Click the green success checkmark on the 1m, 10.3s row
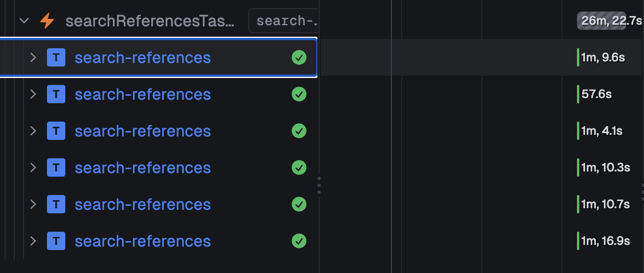This screenshot has width=644, height=273. 299,167
